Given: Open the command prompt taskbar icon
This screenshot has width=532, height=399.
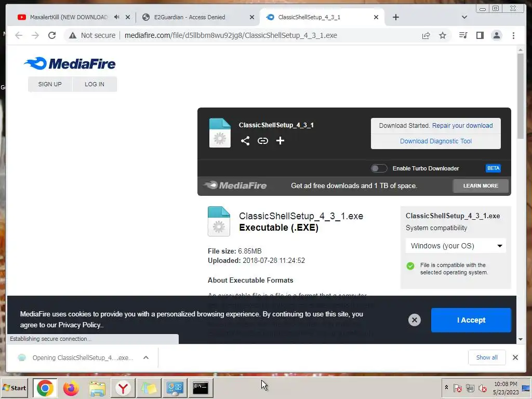Looking at the screenshot, I should [x=201, y=388].
